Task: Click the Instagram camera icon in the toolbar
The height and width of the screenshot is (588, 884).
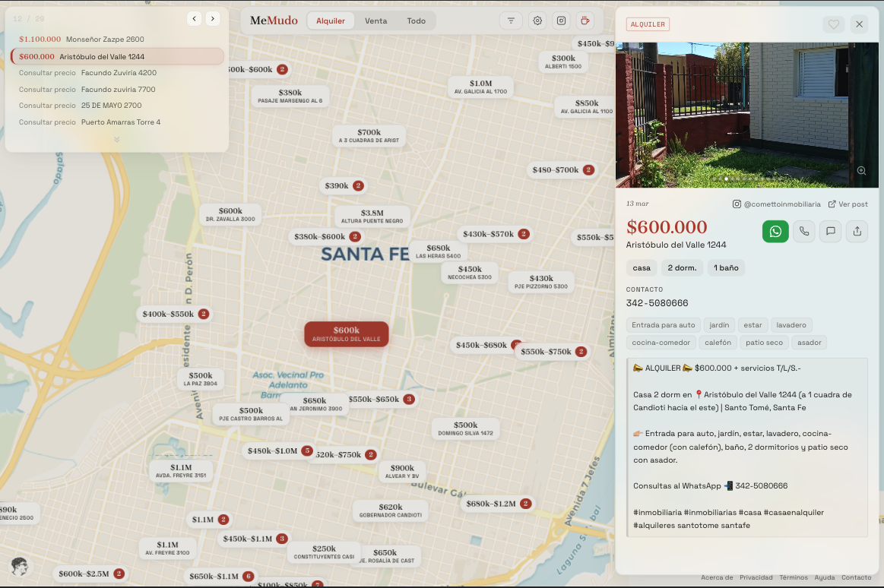Action: click(x=562, y=21)
